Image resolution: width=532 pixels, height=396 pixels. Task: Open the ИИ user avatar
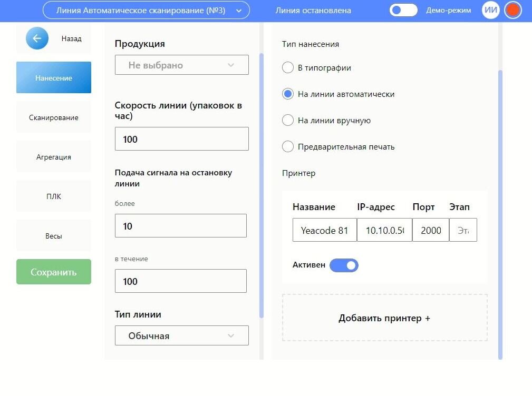tap(490, 10)
